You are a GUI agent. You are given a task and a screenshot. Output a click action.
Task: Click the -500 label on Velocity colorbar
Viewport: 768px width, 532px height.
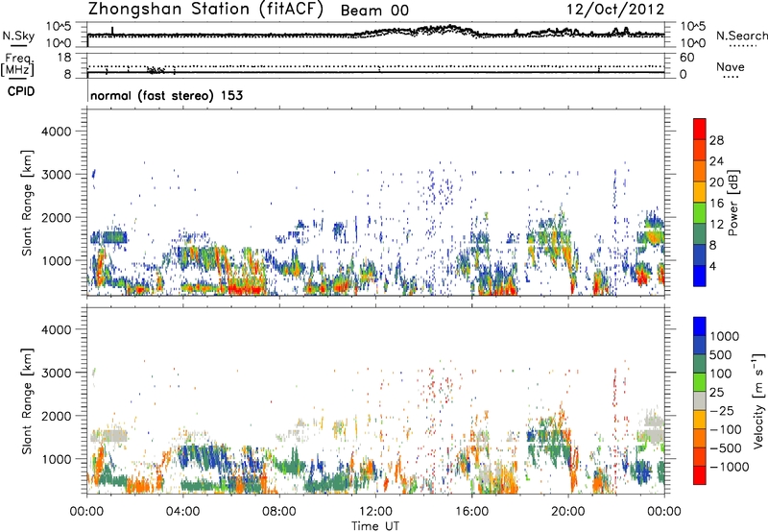[x=725, y=448]
